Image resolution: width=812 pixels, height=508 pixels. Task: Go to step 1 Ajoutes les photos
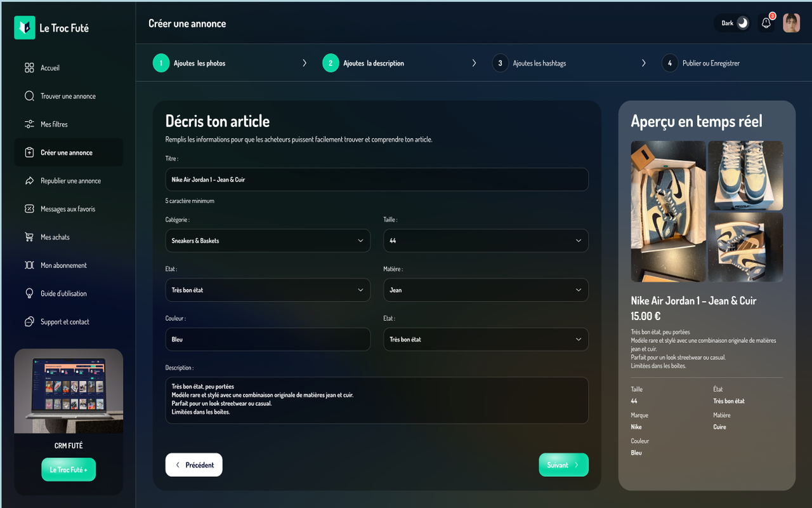click(189, 63)
